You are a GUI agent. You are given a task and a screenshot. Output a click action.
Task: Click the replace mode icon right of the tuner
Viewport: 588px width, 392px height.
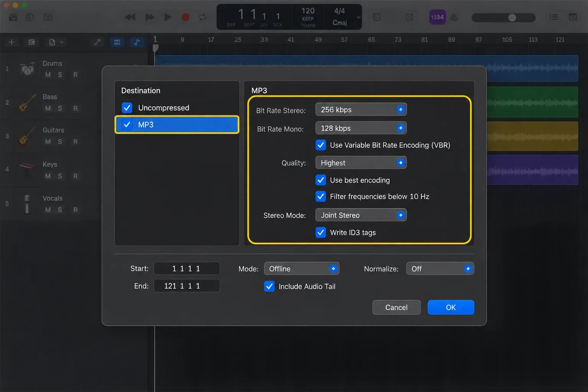pyautogui.click(x=410, y=17)
